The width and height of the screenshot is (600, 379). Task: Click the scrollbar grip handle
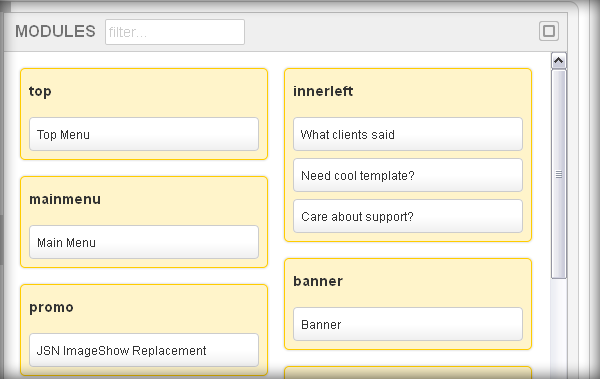pos(559,175)
